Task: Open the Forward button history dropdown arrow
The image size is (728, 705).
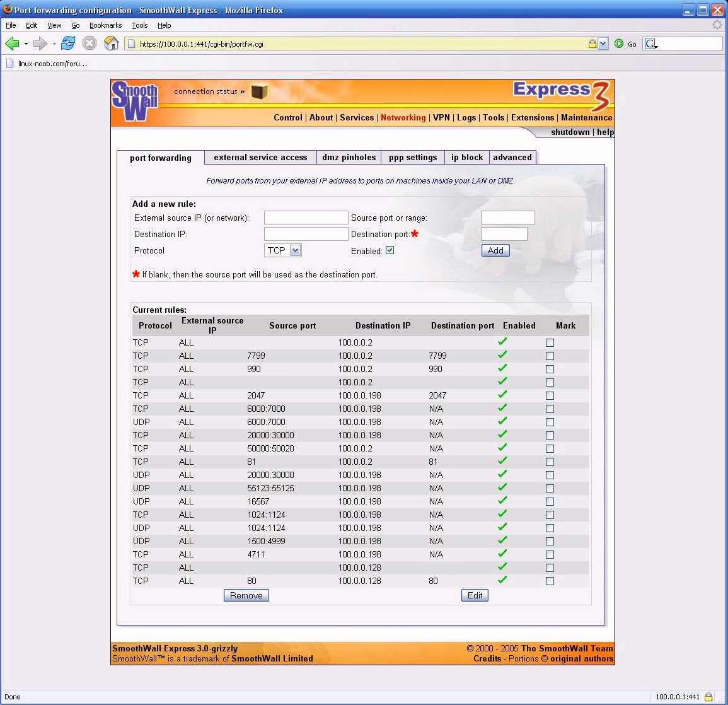Action: [54, 44]
